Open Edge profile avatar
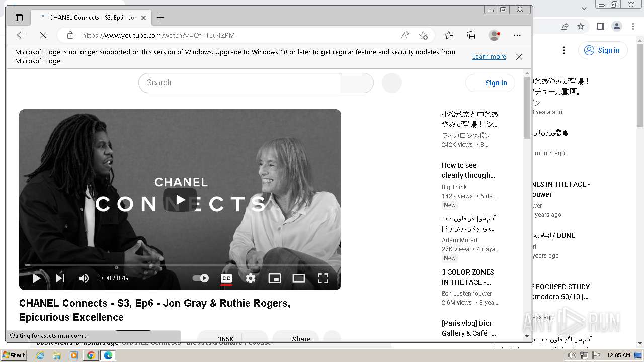644x362 pixels. [495, 35]
